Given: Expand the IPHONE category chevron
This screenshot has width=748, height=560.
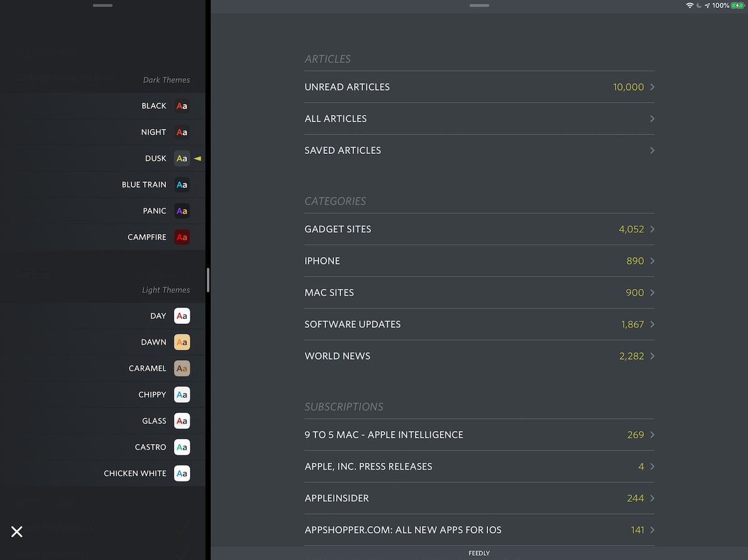Looking at the screenshot, I should (x=652, y=261).
